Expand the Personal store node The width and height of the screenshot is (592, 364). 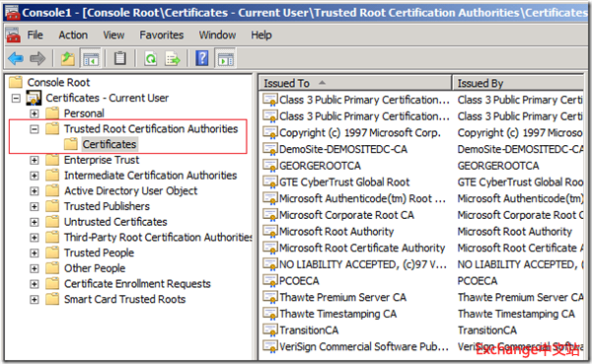(35, 113)
